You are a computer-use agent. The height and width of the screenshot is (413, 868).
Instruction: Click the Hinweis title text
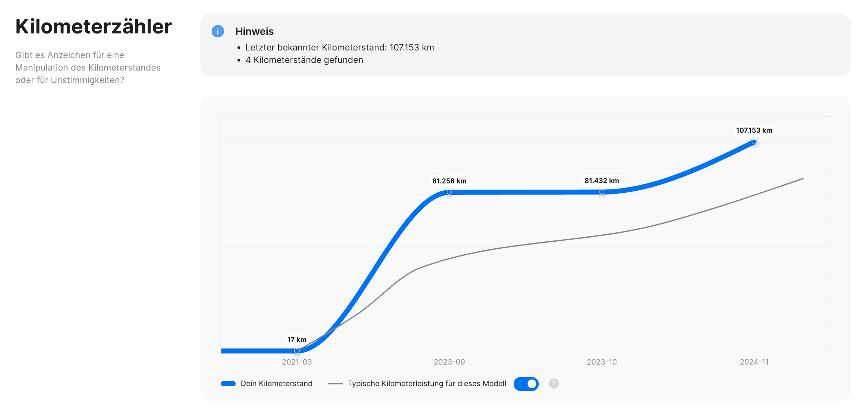[x=254, y=31]
